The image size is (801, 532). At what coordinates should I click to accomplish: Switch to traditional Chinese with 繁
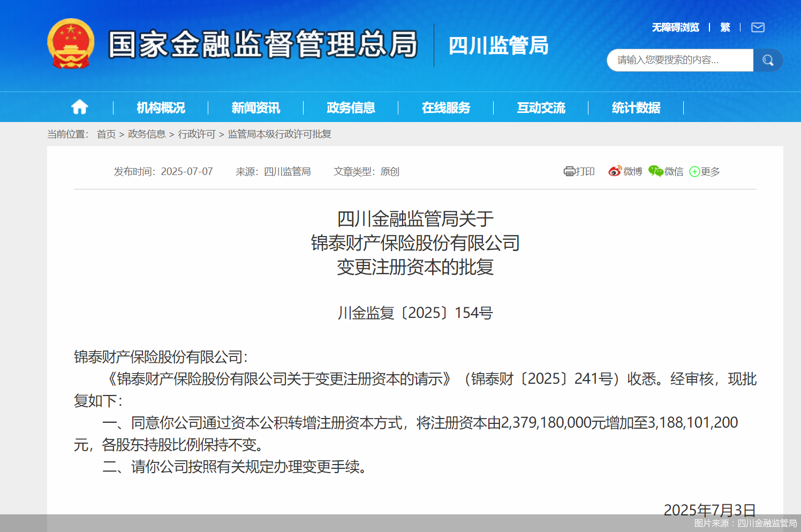pos(726,27)
